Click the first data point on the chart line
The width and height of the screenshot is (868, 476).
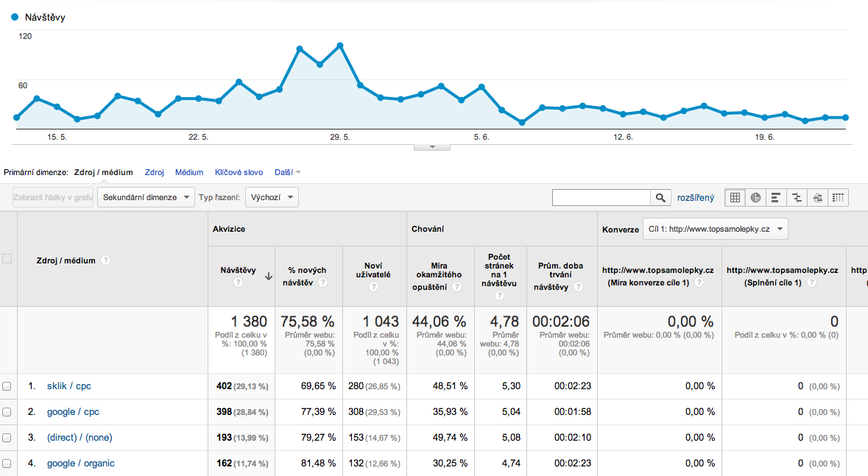coord(17,118)
